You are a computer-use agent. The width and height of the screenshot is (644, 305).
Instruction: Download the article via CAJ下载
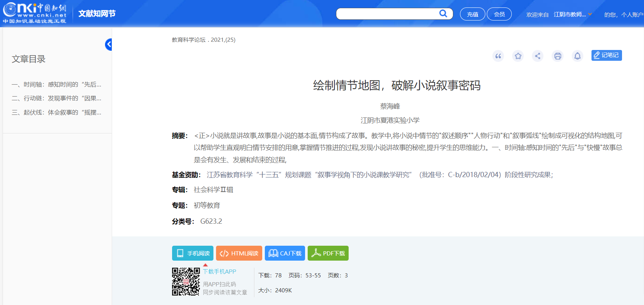pyautogui.click(x=285, y=253)
